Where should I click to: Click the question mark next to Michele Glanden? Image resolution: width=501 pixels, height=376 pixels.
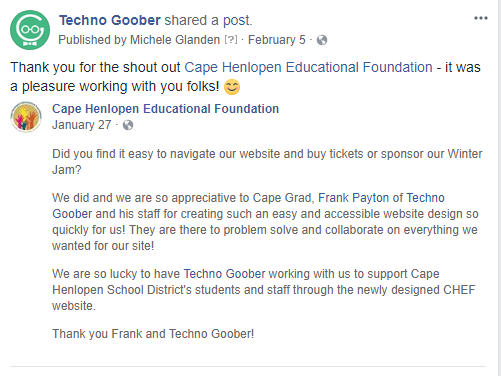pyautogui.click(x=231, y=40)
